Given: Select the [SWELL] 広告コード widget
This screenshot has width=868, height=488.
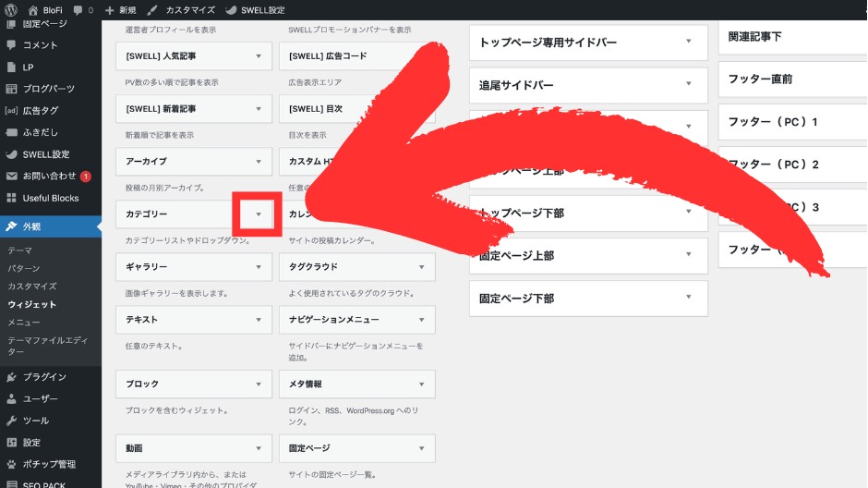Looking at the screenshot, I should coord(357,56).
